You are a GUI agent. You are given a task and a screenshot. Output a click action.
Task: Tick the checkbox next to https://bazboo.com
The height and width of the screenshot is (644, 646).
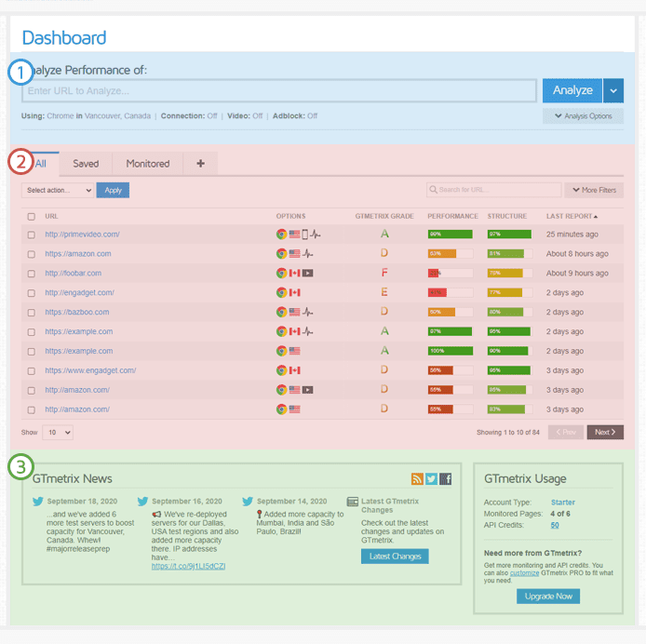point(31,313)
